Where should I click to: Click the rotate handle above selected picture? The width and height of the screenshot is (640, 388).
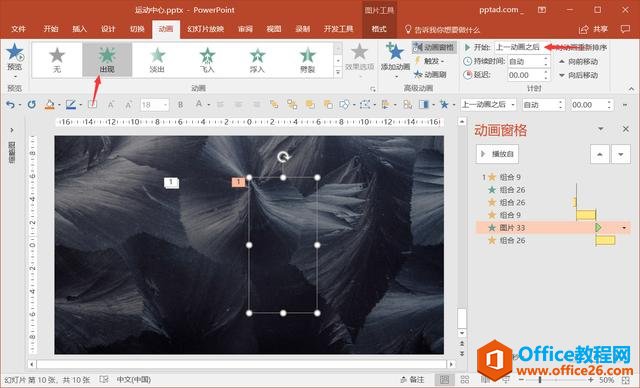point(283,157)
